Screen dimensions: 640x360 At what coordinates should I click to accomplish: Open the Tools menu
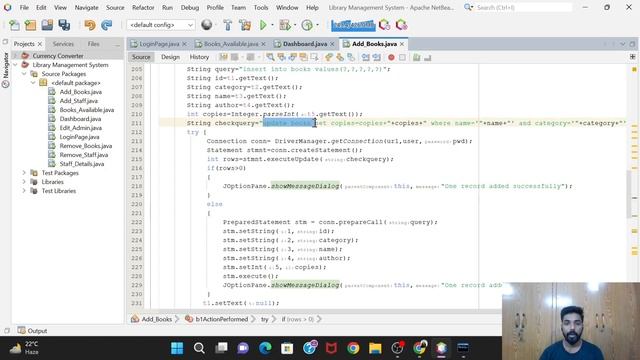(x=261, y=7)
